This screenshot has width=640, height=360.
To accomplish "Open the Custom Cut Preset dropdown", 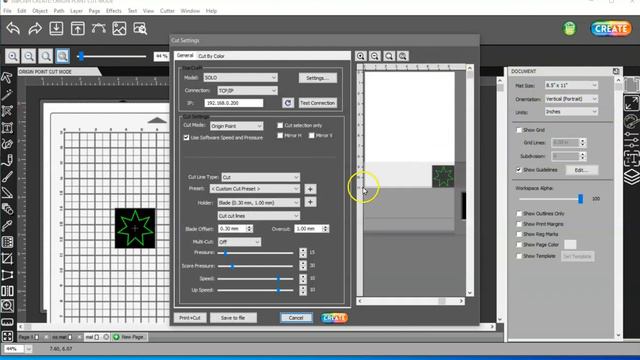I will pos(255,189).
